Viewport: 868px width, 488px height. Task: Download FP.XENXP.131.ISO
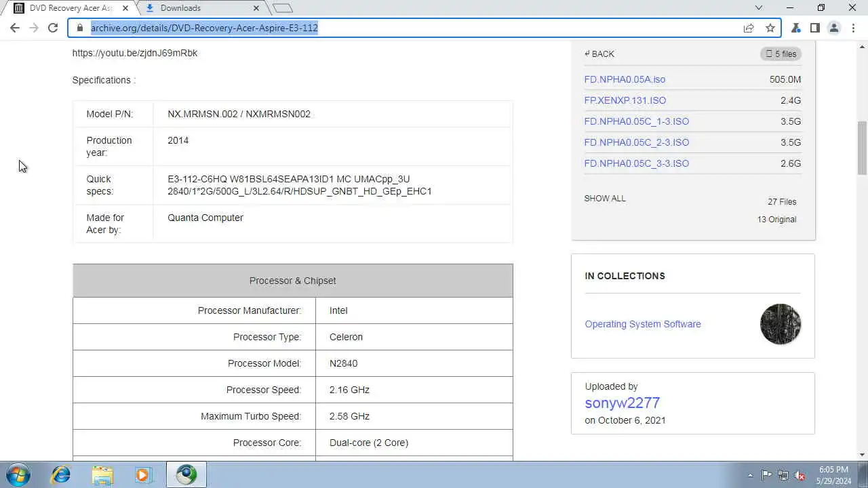coord(625,100)
